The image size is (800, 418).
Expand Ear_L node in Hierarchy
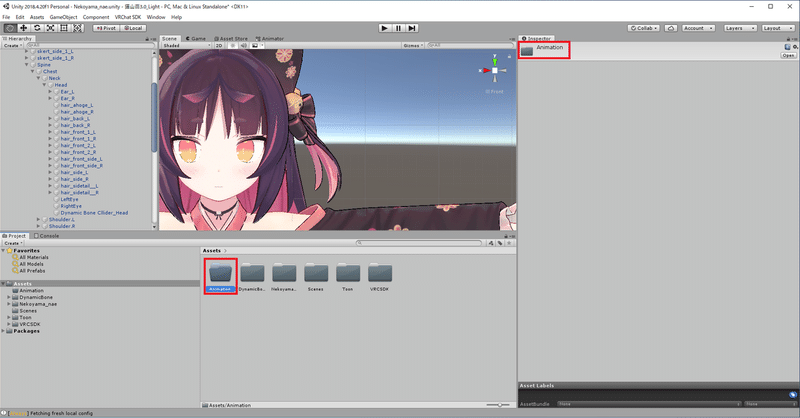pos(51,92)
